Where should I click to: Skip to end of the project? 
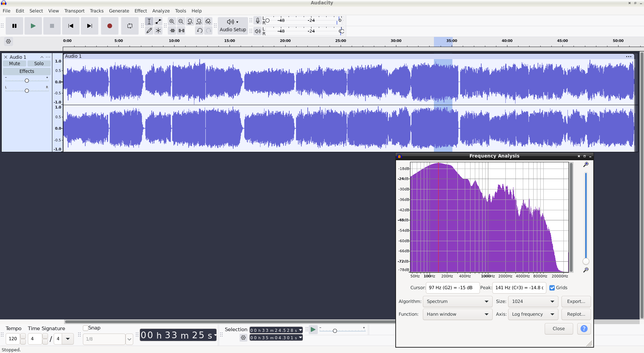[89, 26]
